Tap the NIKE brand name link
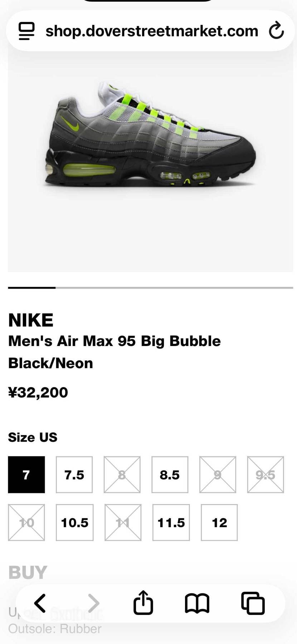Viewport: 297px width, 644px height. coord(31,320)
